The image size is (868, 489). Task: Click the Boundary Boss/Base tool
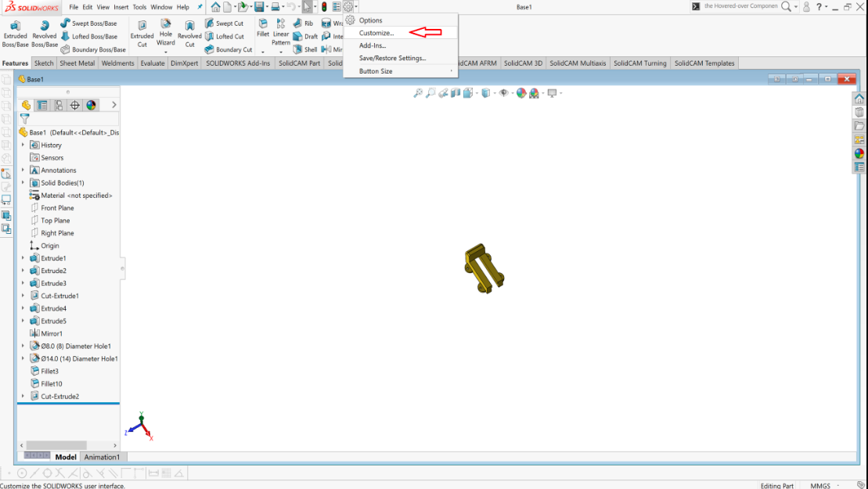(x=93, y=49)
